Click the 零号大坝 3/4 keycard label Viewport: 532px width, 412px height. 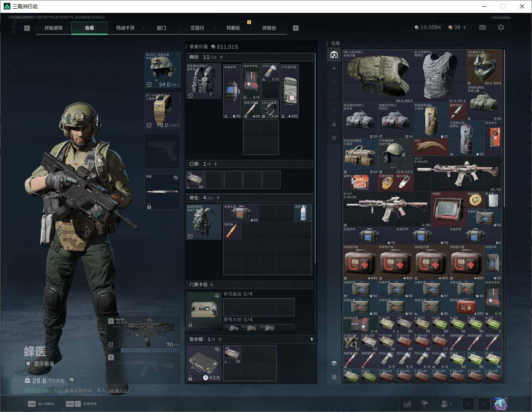tap(238, 319)
